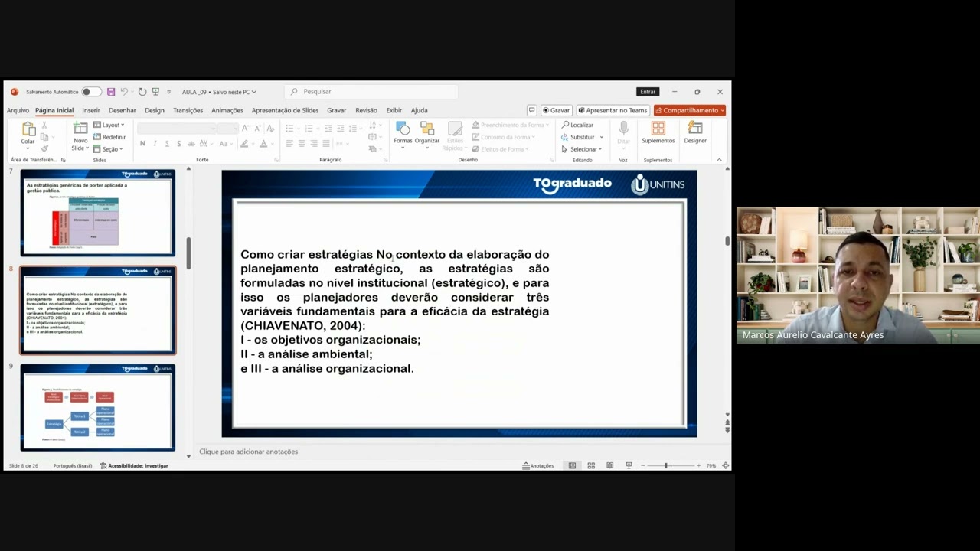Switch to Slide Sorter view icon
This screenshot has height=551, width=980.
coord(591,465)
